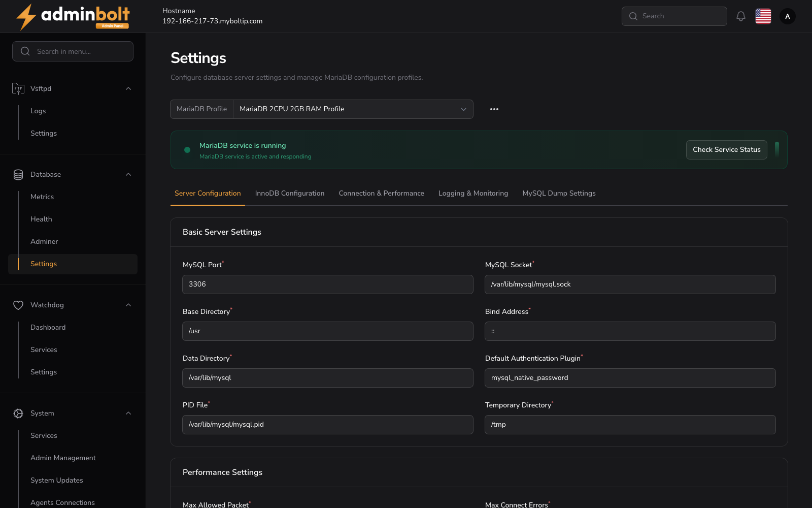Click the Watchdog heart icon
Screen dimensions: 812x508
[x=18, y=305]
